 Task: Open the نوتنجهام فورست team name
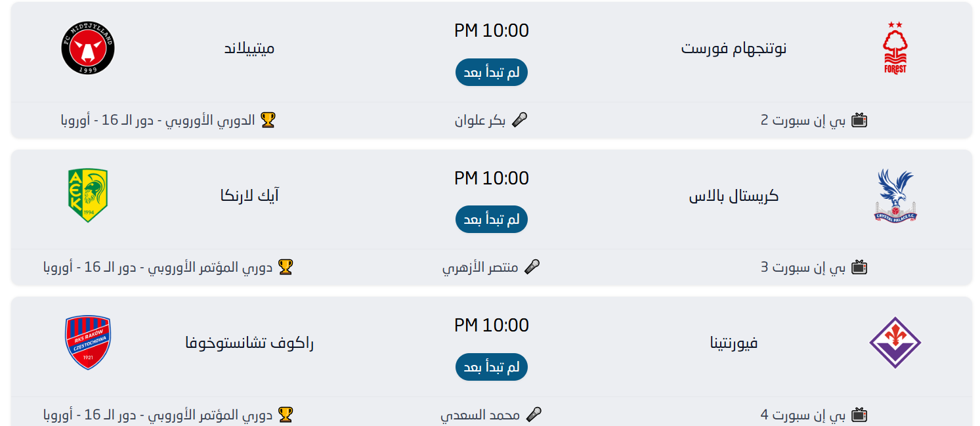tap(734, 48)
